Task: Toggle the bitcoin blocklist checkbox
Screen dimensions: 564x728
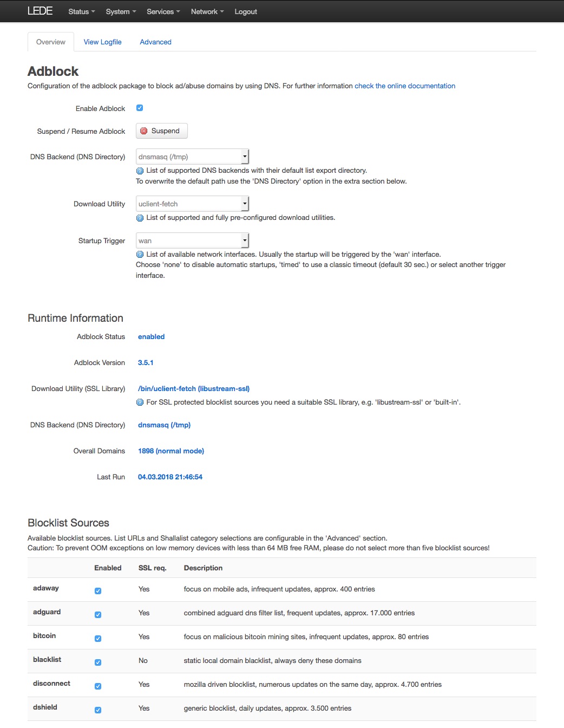Action: [x=98, y=639]
